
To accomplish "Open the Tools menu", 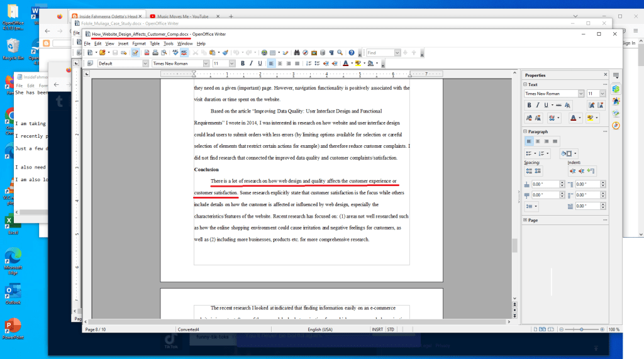I will pos(169,43).
